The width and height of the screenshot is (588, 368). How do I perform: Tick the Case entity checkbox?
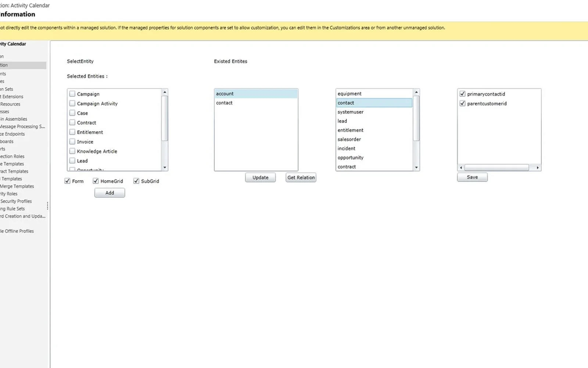[72, 113]
